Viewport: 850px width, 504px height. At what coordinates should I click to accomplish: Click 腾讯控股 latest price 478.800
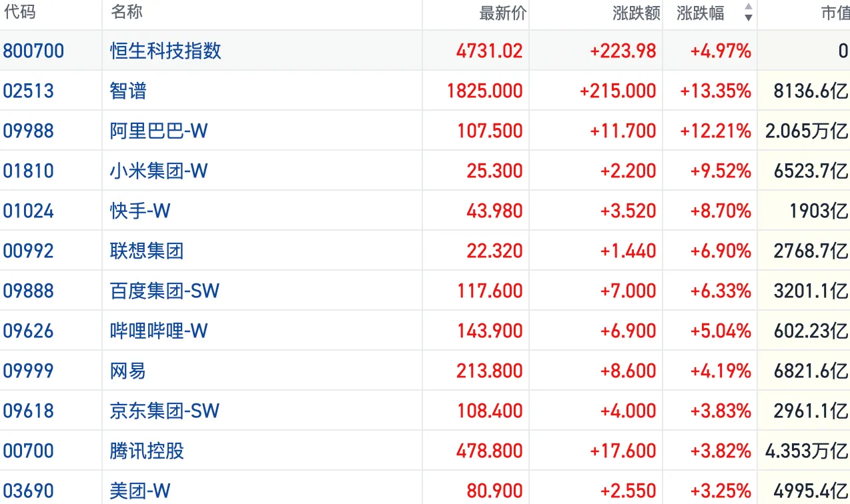[x=490, y=451]
